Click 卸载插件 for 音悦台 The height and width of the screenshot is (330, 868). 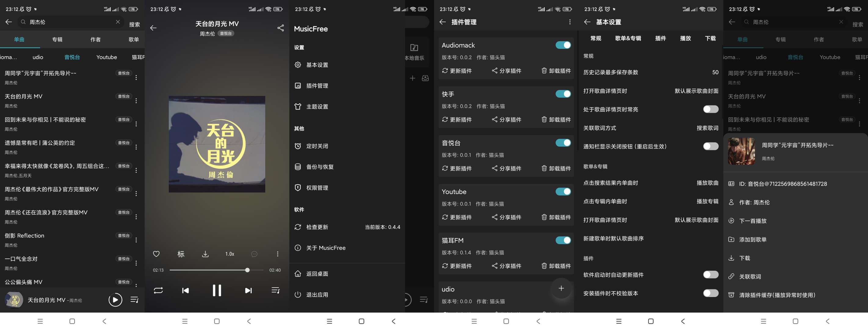(x=556, y=168)
